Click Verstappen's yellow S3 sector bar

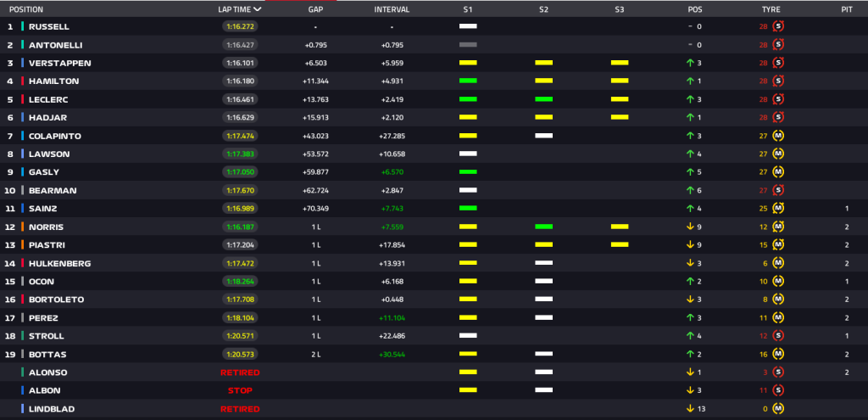(620, 63)
